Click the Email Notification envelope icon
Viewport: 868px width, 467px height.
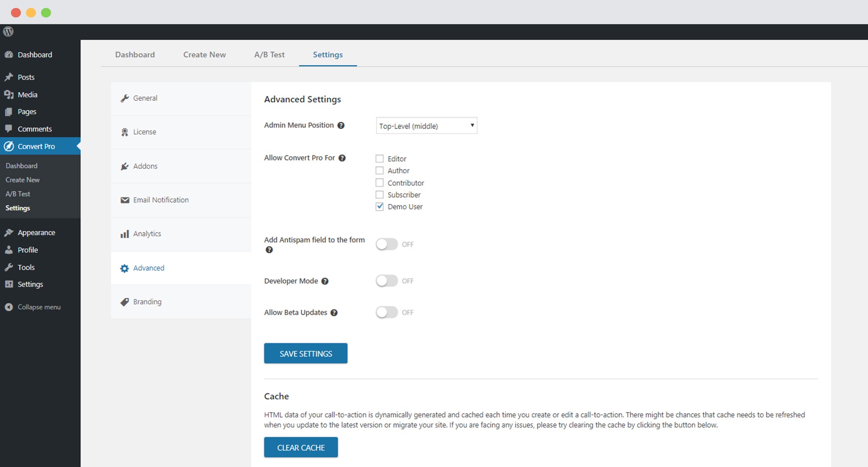125,200
